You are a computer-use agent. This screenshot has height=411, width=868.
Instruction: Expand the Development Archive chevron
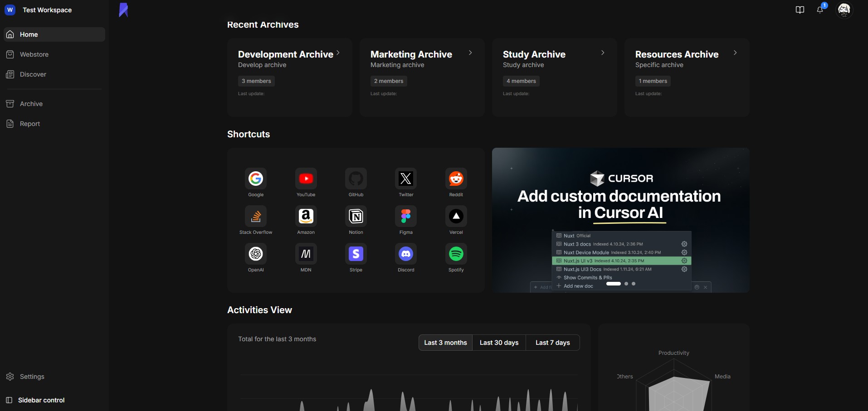(338, 53)
